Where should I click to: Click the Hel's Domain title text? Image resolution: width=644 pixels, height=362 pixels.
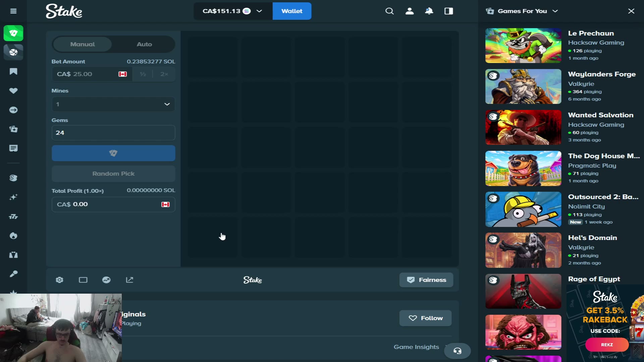(x=593, y=238)
